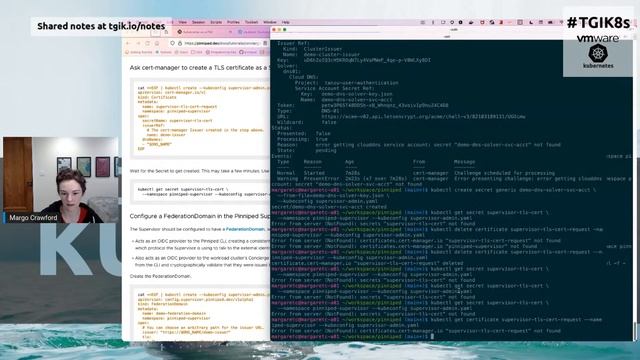Close the first browser tab
Viewport: 640px width, 360px height.
tap(230, 32)
